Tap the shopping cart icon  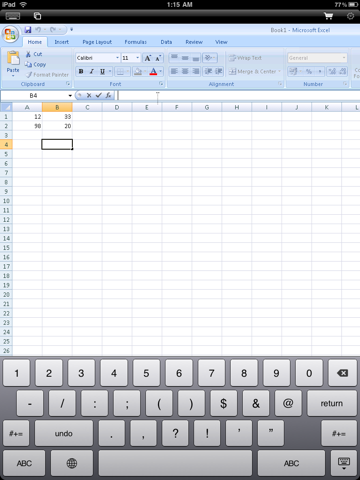click(x=328, y=16)
